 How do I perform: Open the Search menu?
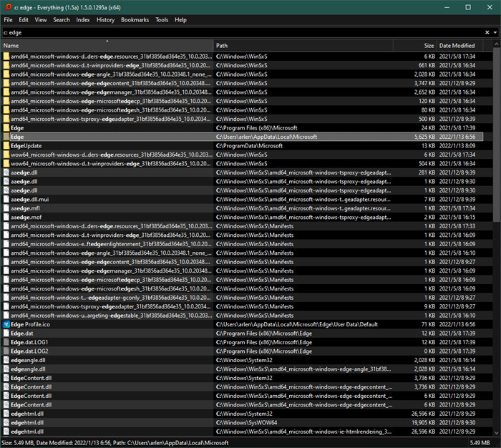[x=62, y=20]
